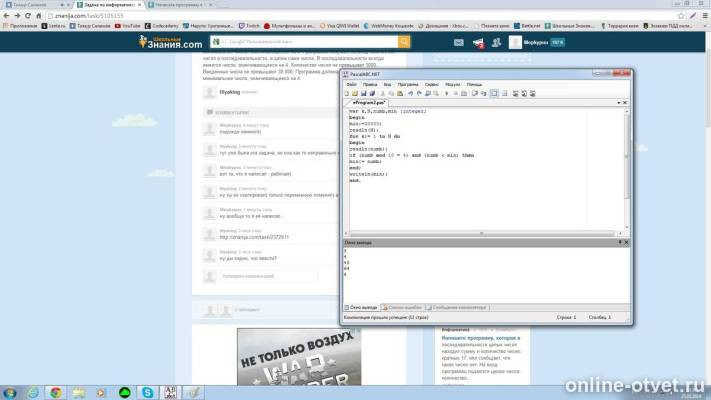Click the code editor vertical scrollbar
This screenshot has width=711, height=400.
pyautogui.click(x=627, y=169)
